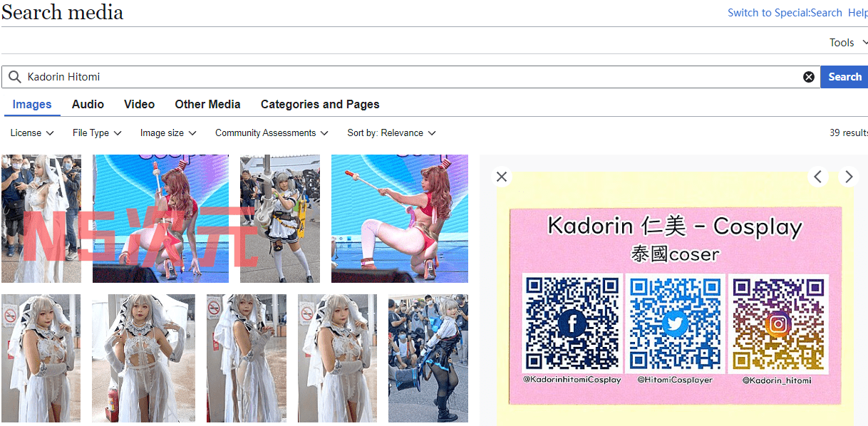Open the File Type filter
The width and height of the screenshot is (868, 426).
[x=97, y=133]
